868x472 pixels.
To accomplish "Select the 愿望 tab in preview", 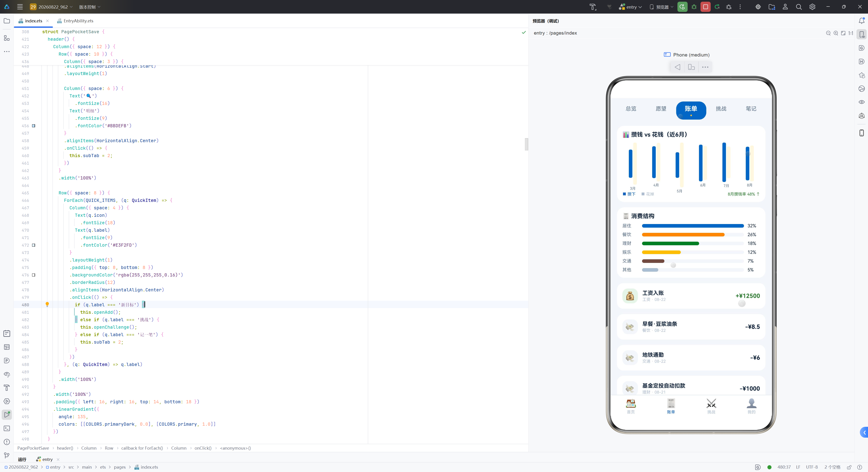I will pos(661,109).
